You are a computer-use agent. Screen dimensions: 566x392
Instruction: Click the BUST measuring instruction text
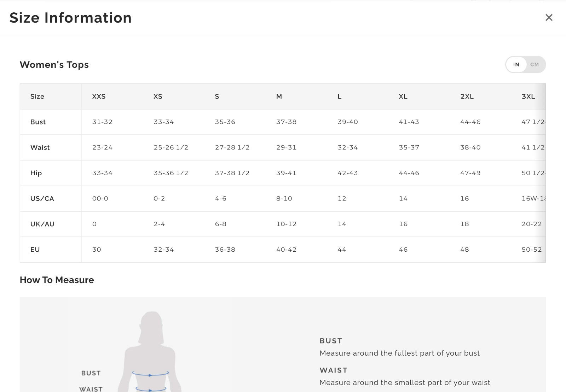pyautogui.click(x=399, y=353)
